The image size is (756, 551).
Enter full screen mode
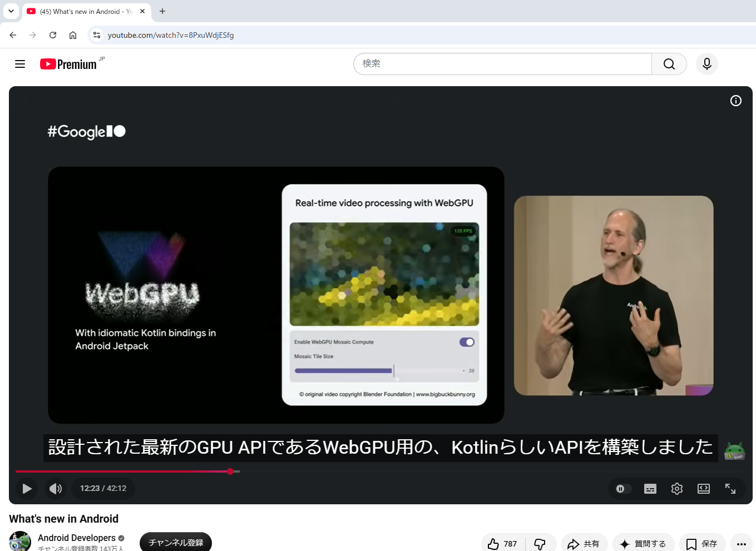[x=730, y=489]
